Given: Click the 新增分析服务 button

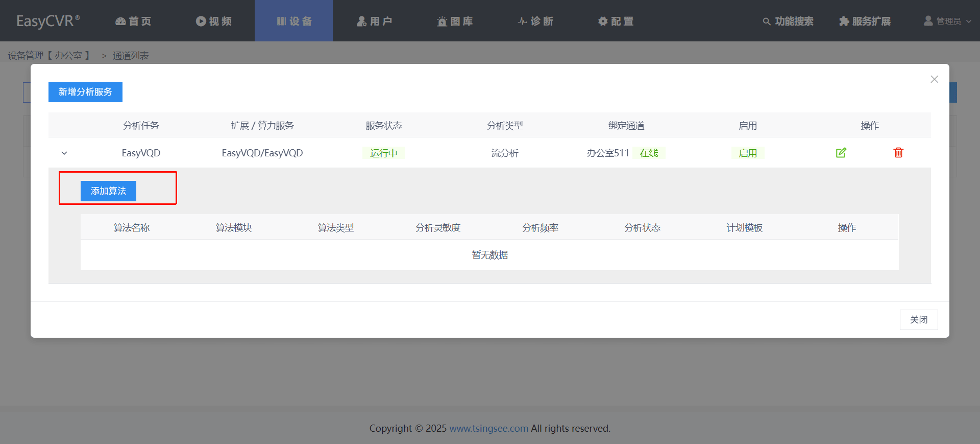Looking at the screenshot, I should point(85,92).
